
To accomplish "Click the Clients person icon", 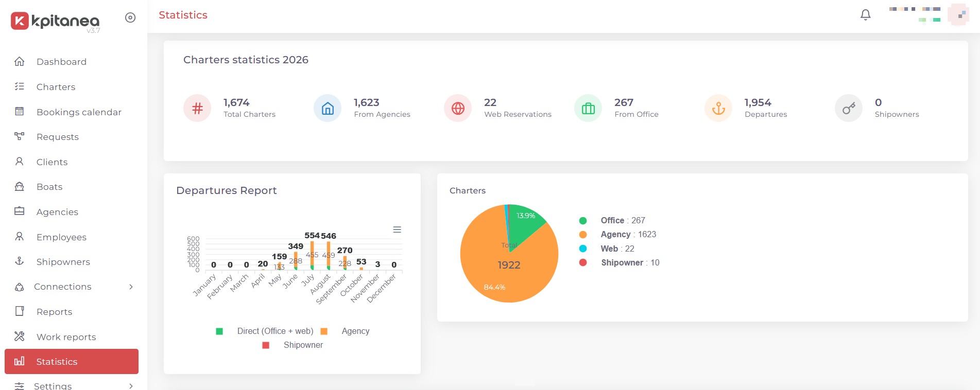I will 20,162.
